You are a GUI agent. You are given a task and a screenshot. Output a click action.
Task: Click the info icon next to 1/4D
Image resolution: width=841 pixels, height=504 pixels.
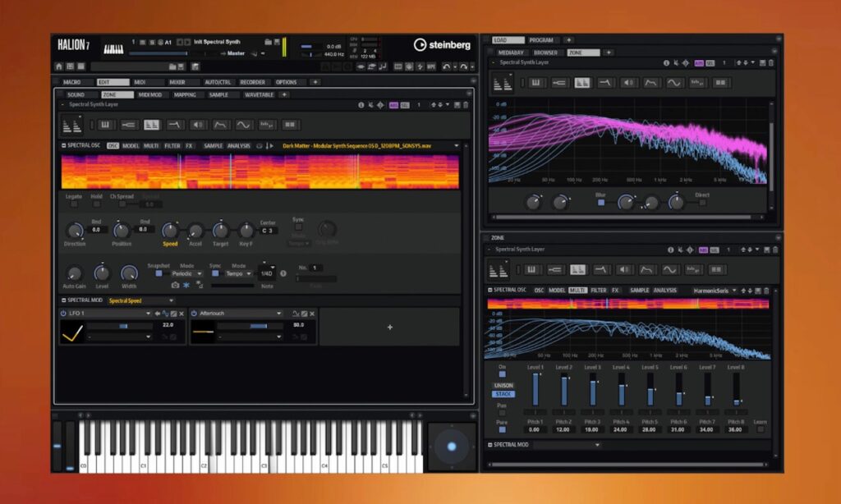click(x=283, y=273)
